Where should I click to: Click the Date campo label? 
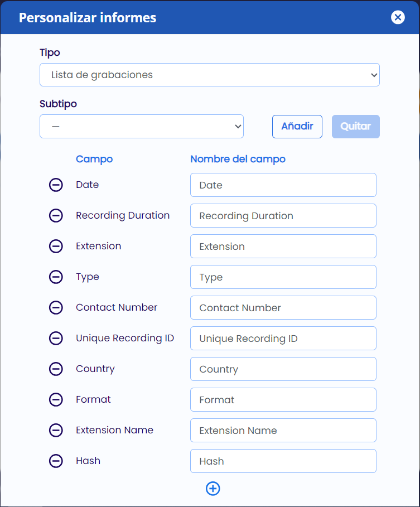pos(88,185)
